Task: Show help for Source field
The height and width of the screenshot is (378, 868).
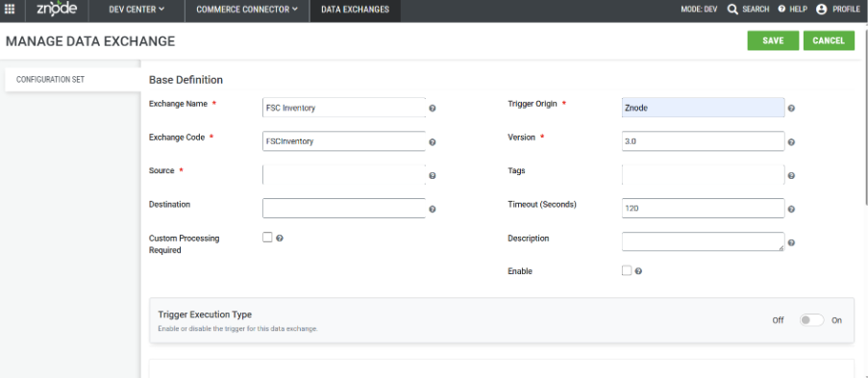Action: [x=433, y=176]
